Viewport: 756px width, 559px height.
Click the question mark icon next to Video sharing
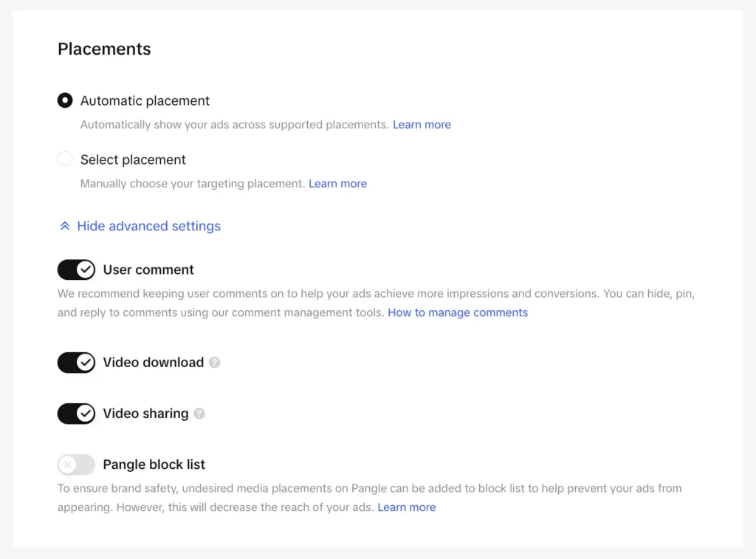pos(199,414)
